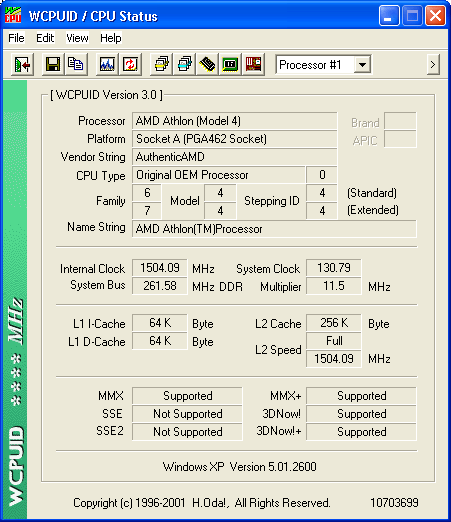This screenshot has height=522, width=451.
Task: Click the green circuit board icon
Action: coord(230,64)
